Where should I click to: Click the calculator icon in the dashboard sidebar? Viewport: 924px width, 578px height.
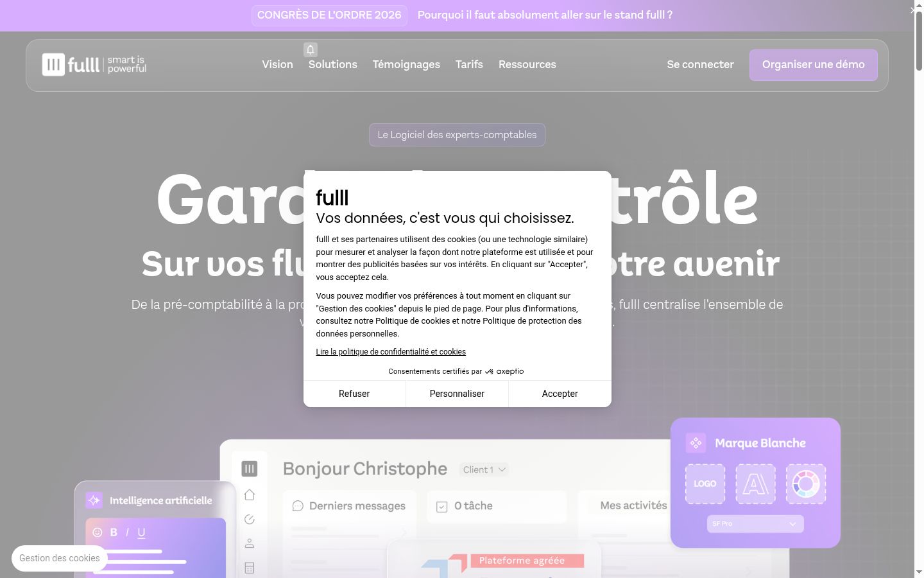pos(250,568)
